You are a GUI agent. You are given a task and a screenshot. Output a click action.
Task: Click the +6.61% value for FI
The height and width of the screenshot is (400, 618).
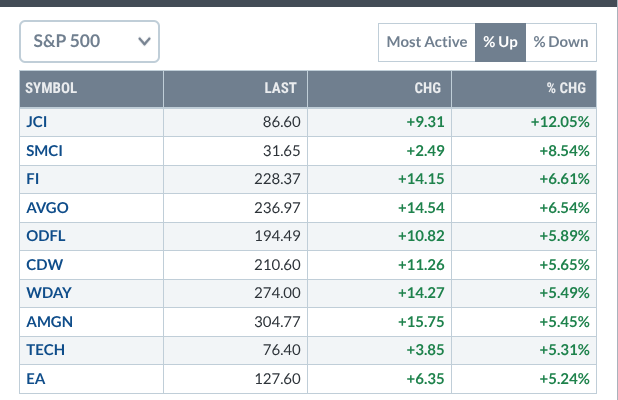click(564, 179)
